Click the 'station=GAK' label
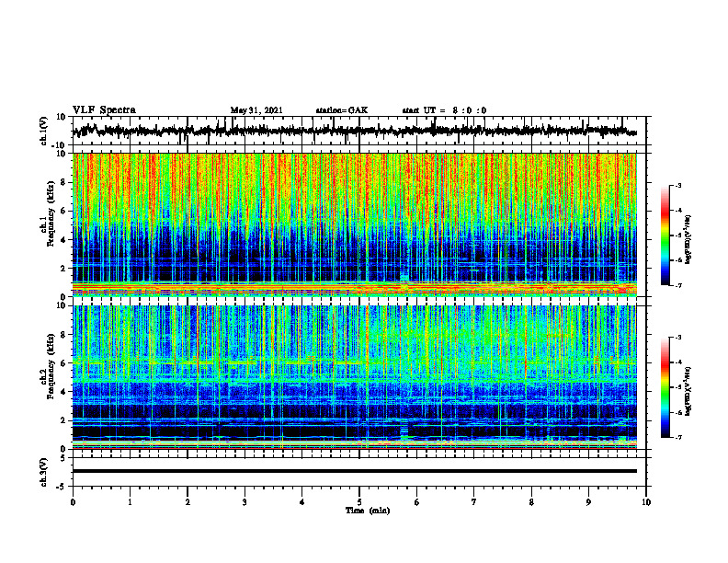The height and width of the screenshot is (563, 728). (342, 110)
